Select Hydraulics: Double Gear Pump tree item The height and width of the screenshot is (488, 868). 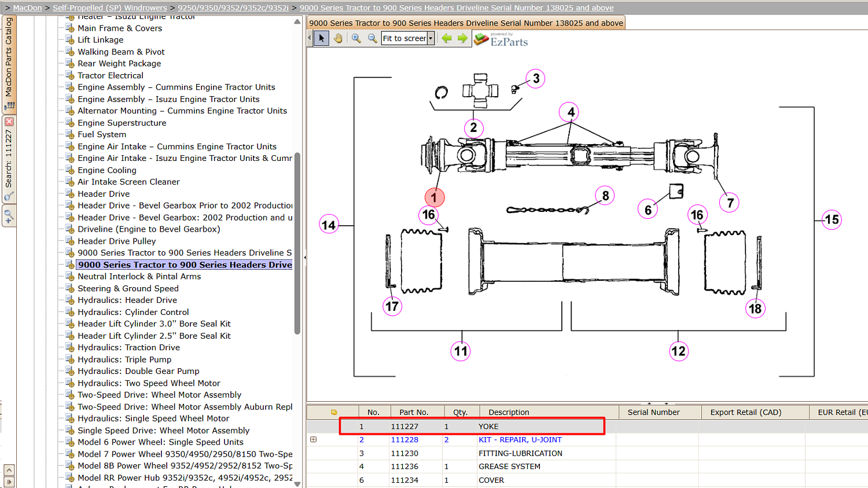(138, 371)
